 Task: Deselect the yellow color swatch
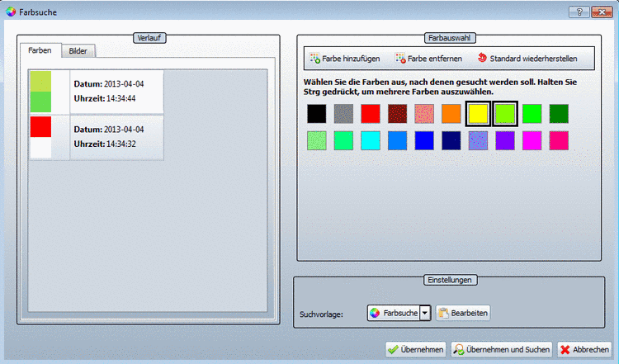(x=478, y=114)
